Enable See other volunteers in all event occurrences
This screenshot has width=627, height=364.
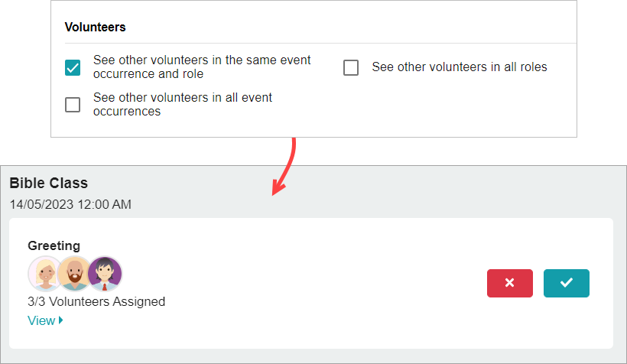click(73, 105)
